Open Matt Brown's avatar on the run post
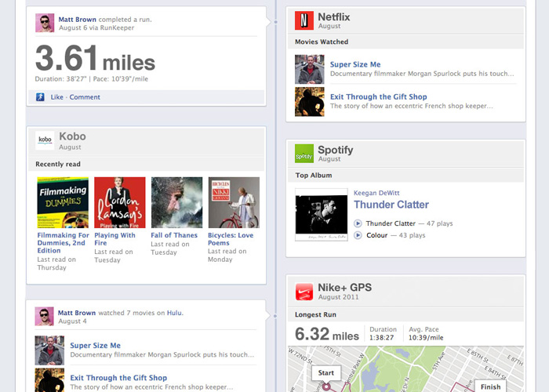 [45, 23]
